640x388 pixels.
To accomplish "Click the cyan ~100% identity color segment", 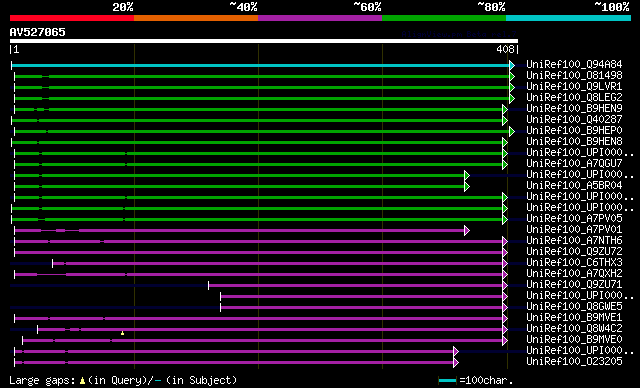I will point(568,18).
